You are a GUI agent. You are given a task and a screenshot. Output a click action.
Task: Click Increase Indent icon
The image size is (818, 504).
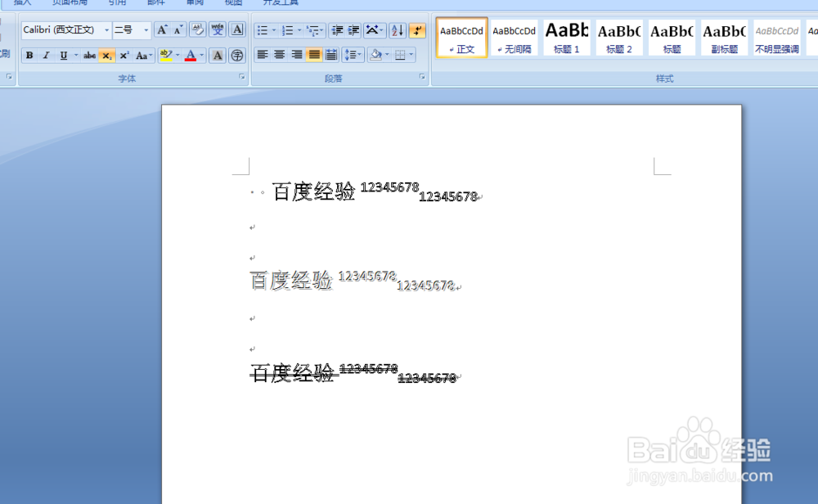click(353, 30)
